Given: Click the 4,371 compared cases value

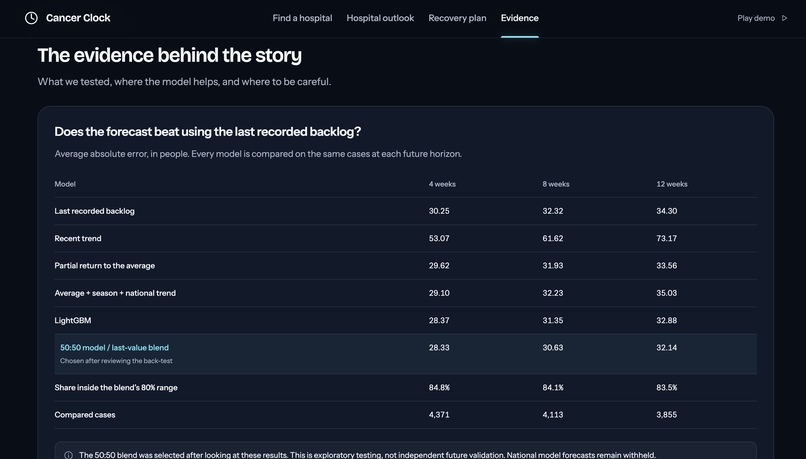Looking at the screenshot, I should [x=439, y=415].
